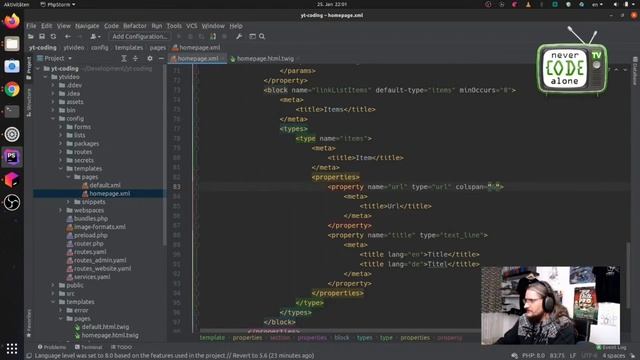Hide the Project panel with minus icon
The height and width of the screenshot is (360, 640).
pyautogui.click(x=161, y=58)
